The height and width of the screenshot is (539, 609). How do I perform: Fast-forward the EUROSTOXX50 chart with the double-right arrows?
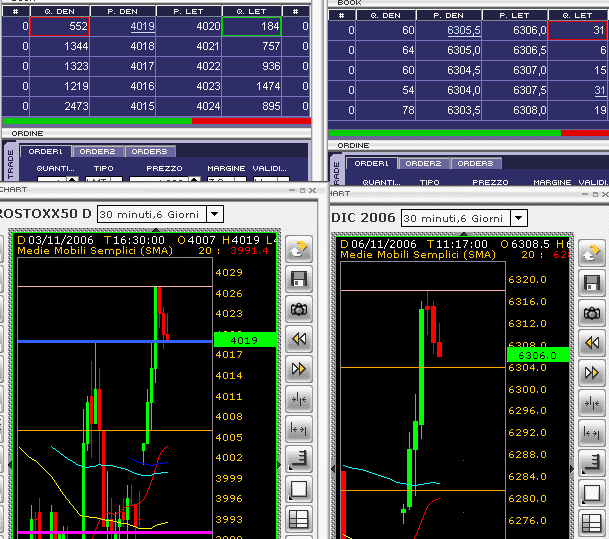(x=297, y=369)
